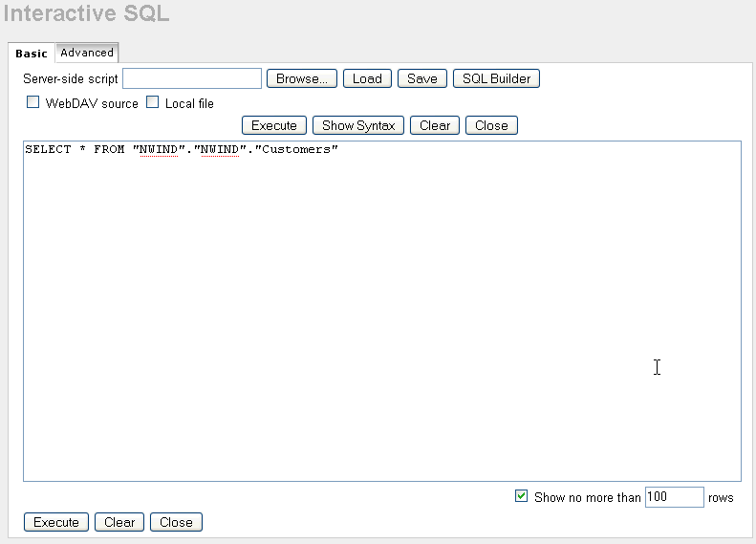Tick the Local file checkbox

[x=153, y=102]
